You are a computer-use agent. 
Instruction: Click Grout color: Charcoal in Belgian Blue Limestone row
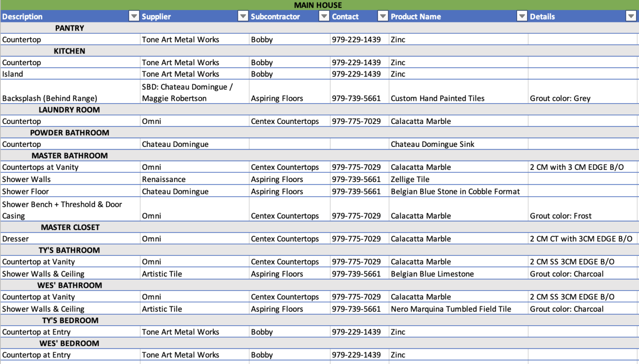582,274
